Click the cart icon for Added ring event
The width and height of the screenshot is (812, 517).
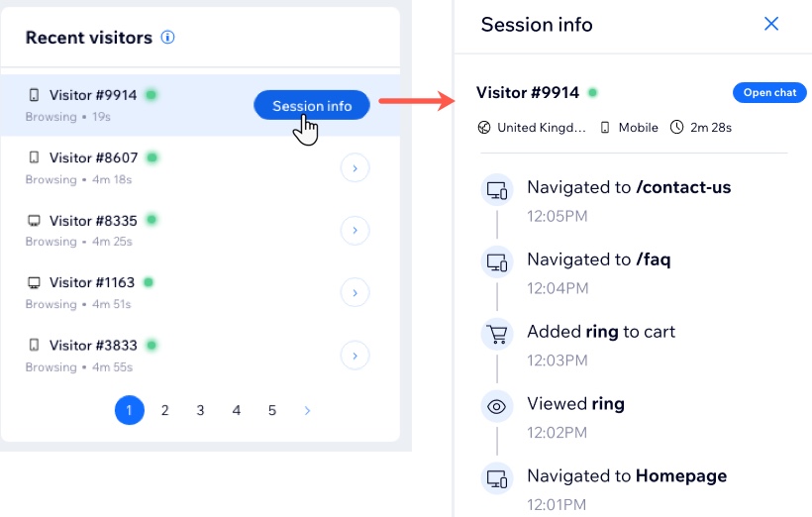click(497, 334)
